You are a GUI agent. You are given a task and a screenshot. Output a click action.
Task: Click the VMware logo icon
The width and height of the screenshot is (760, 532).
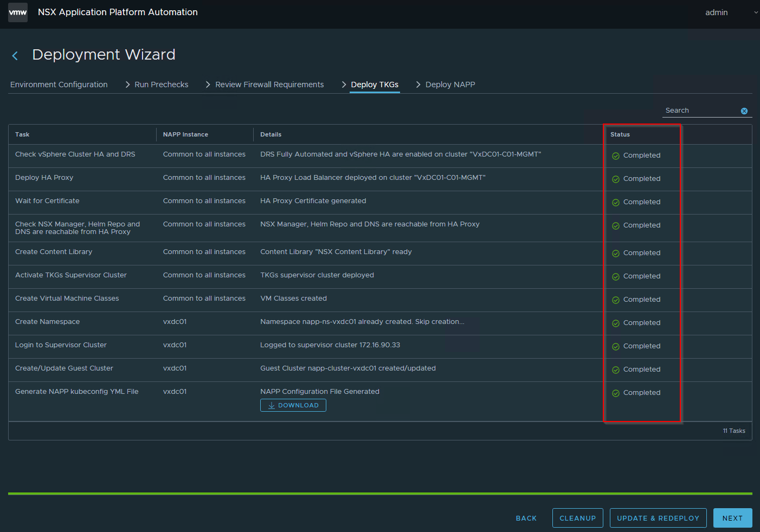click(x=18, y=12)
